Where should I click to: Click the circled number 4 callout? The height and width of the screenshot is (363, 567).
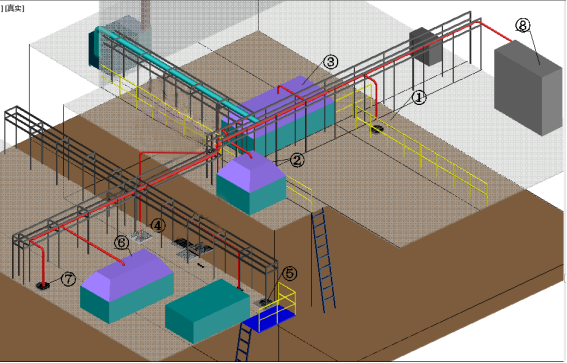(x=158, y=226)
